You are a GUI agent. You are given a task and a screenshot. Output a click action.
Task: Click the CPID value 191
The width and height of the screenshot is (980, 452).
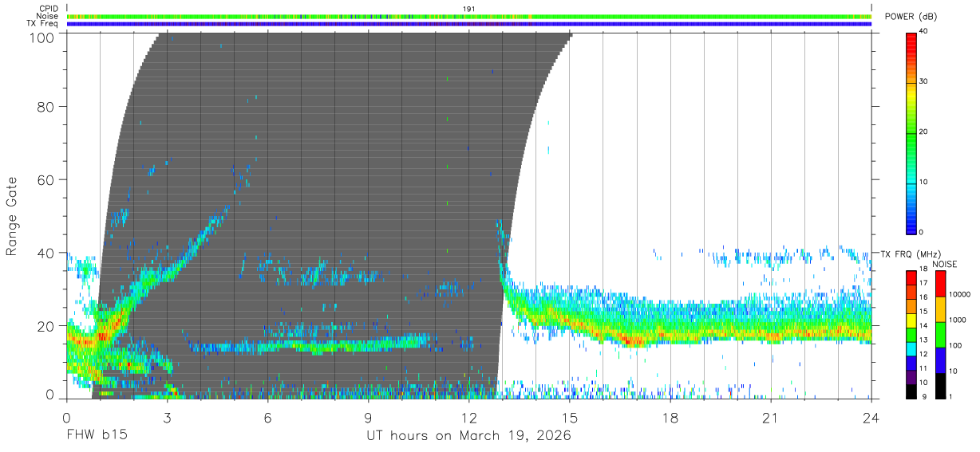point(469,9)
